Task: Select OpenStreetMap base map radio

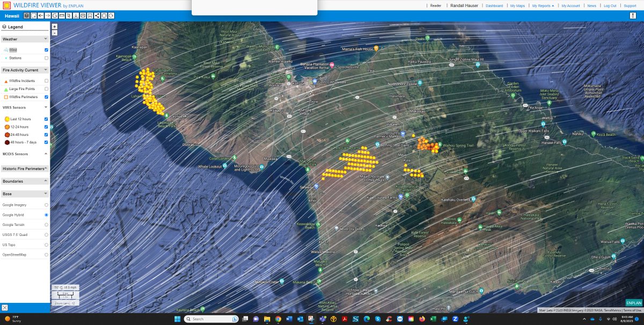Action: tap(47, 254)
